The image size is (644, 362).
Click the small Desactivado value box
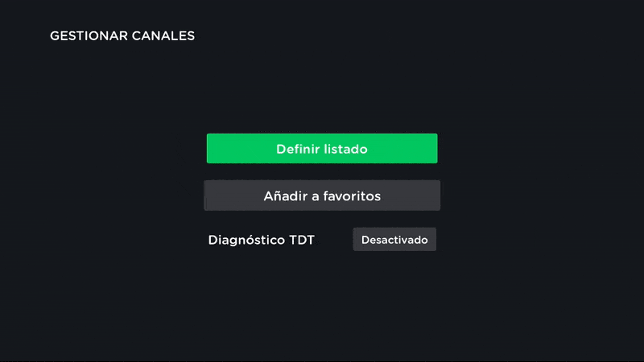(394, 240)
